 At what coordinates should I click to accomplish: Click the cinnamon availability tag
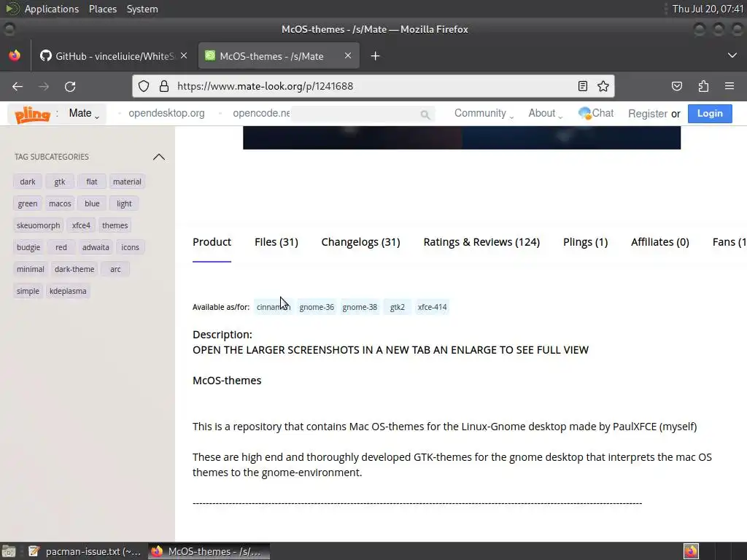pyautogui.click(x=274, y=307)
